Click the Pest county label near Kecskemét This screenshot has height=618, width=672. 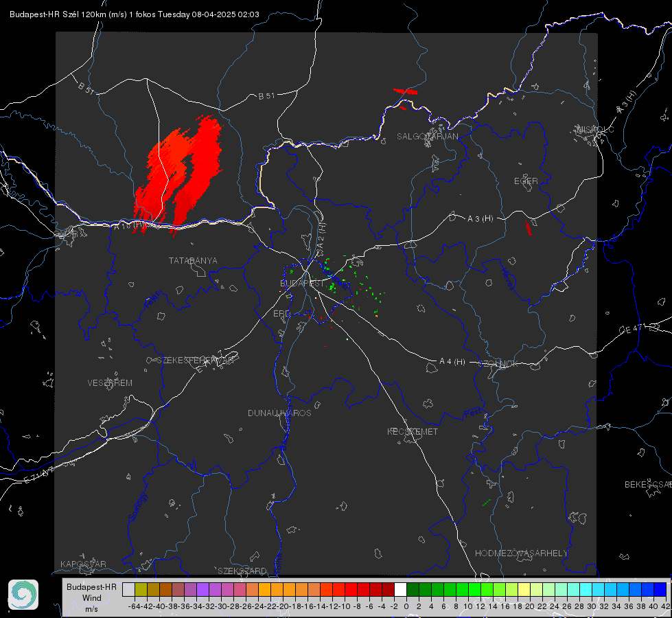click(x=473, y=413)
